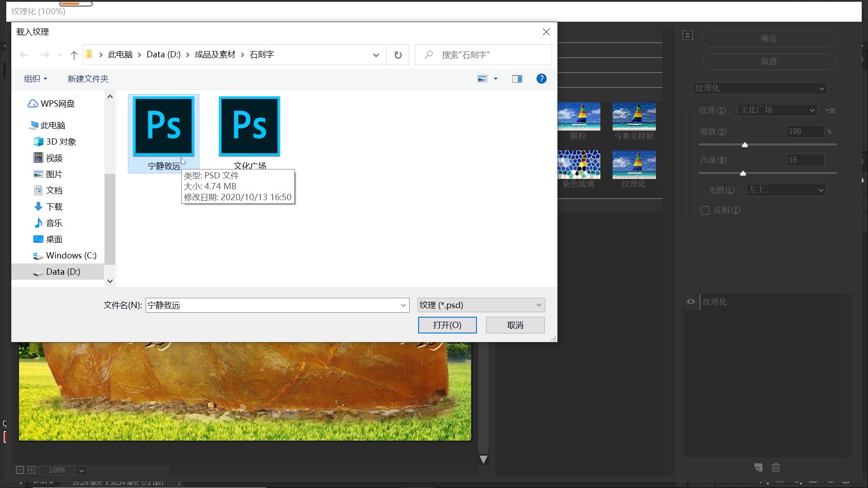Click the 打开(O) button
Screen dimensions: 868x488
pos(447,325)
